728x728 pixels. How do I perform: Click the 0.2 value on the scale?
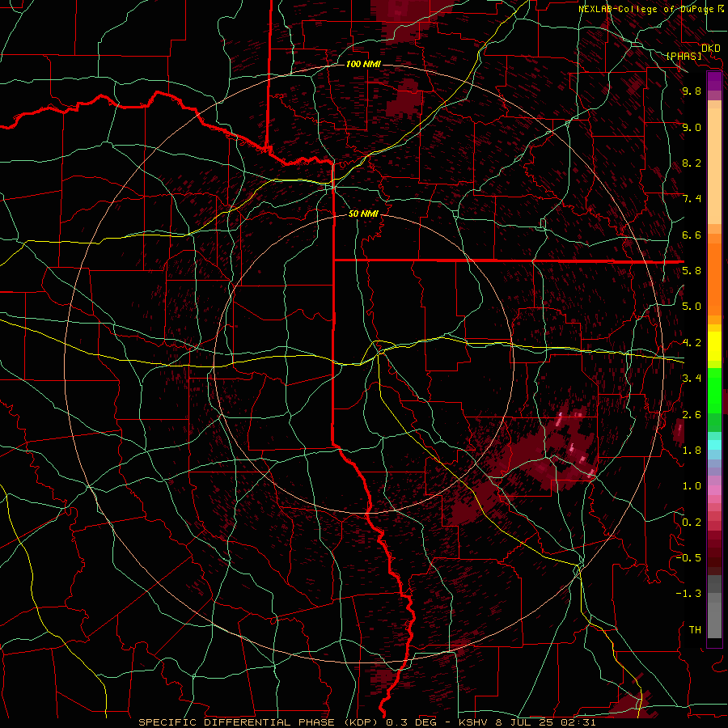click(x=692, y=523)
